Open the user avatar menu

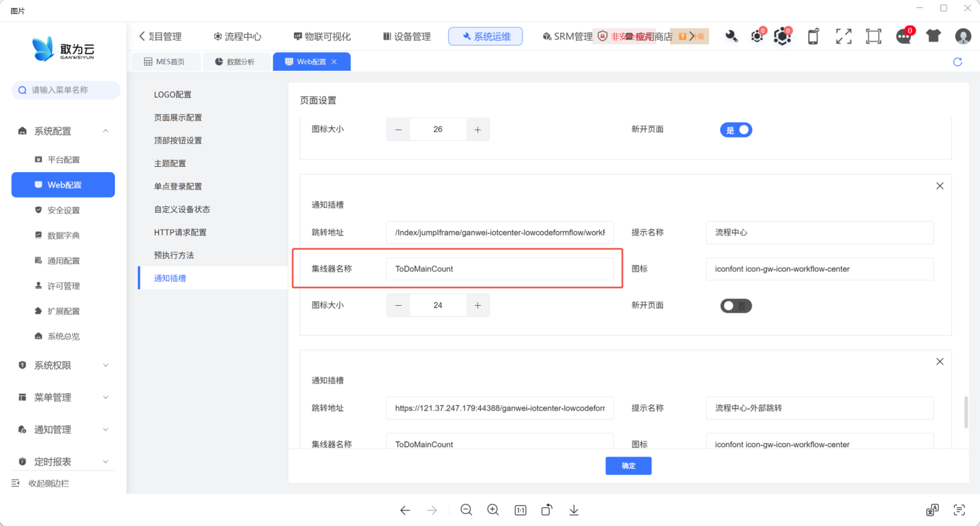point(963,36)
